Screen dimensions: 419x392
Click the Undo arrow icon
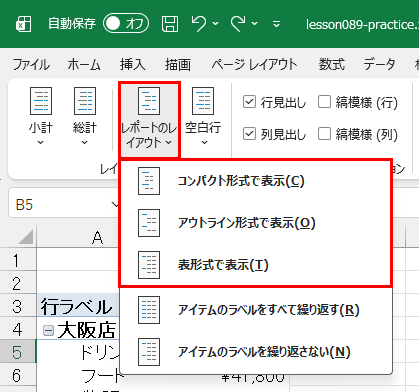pos(199,24)
